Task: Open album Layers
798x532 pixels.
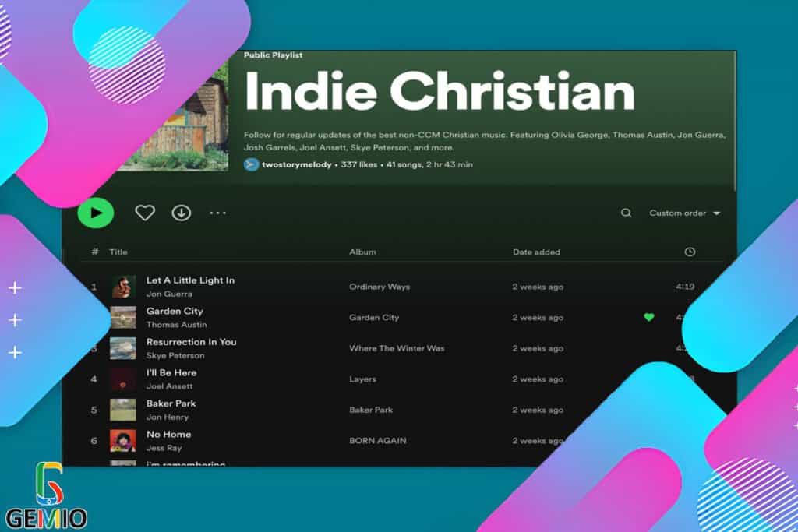Action: (x=362, y=379)
